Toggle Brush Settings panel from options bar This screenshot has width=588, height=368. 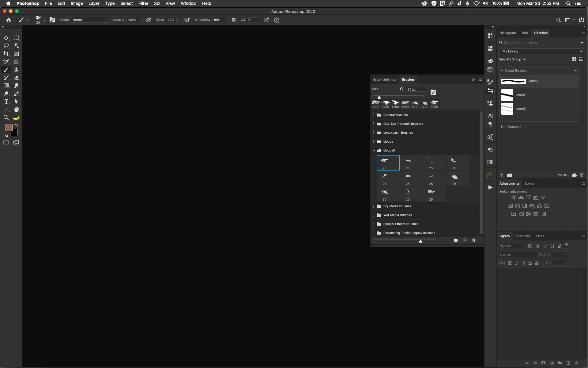(x=52, y=20)
